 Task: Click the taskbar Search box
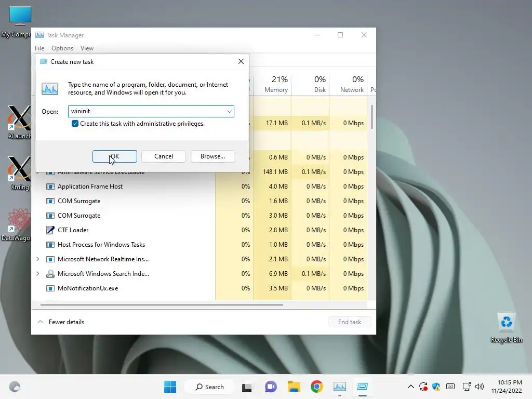point(210,387)
